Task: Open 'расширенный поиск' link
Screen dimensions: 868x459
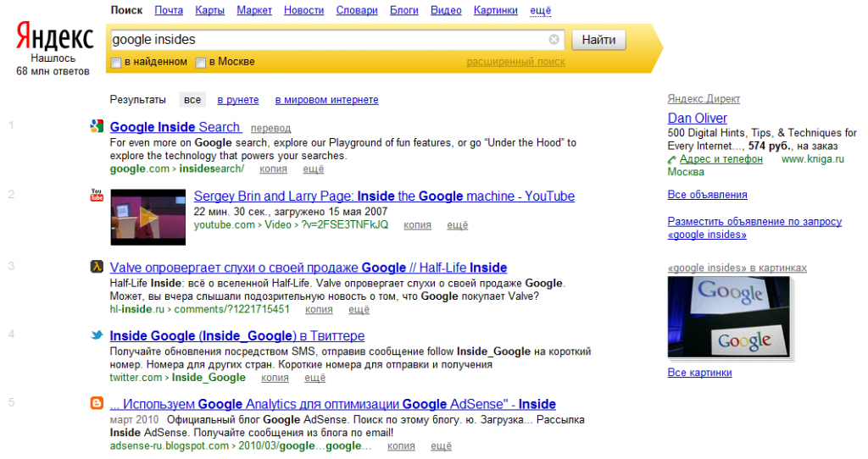Action: point(516,62)
